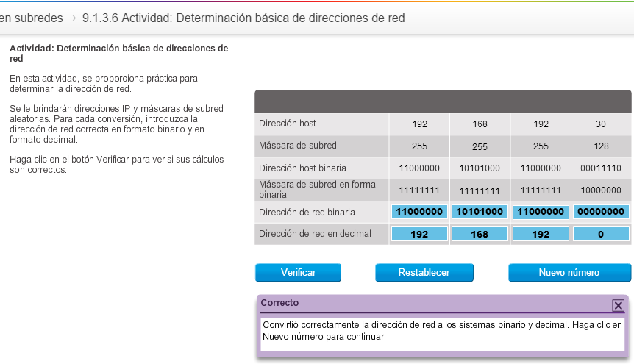Click the 'Máscara de subred' row label
This screenshot has height=364, width=634.
tap(298, 145)
